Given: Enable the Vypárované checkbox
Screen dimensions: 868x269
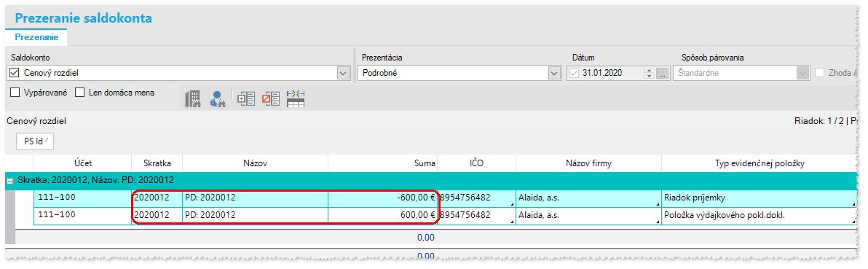Looking at the screenshot, I should [x=15, y=93].
